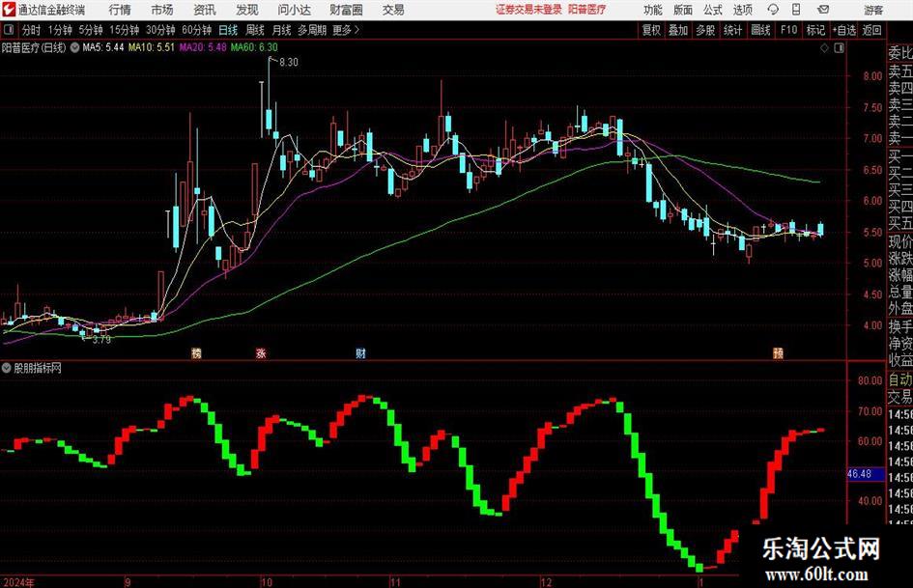Switch to the 30分钟 period tab

tap(160, 30)
